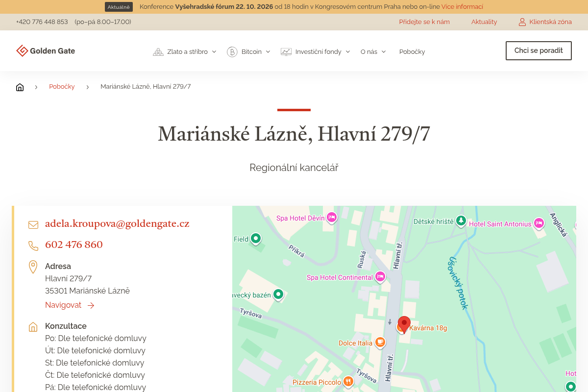Expand Investiční fondy dropdown chevron
Image resolution: width=588 pixels, height=392 pixels.
tap(348, 51)
